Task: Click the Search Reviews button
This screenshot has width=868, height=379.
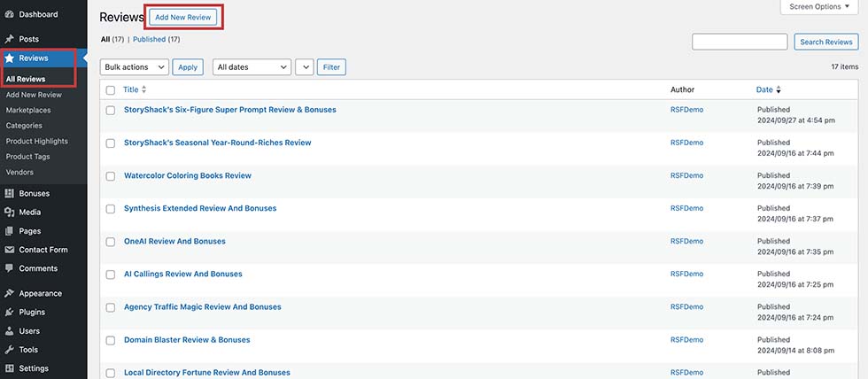Action: pyautogui.click(x=825, y=42)
